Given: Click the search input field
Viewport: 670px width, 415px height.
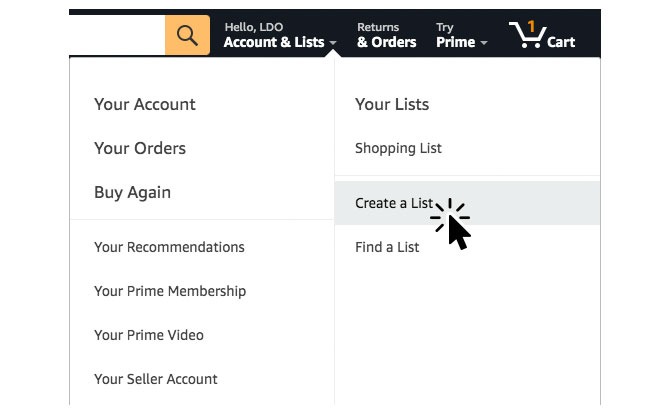Looking at the screenshot, I should (x=117, y=35).
